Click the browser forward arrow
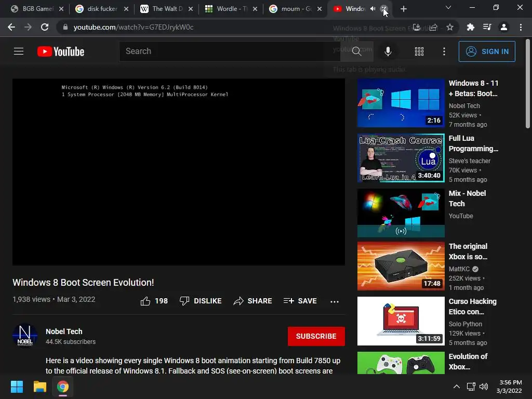 click(28, 27)
